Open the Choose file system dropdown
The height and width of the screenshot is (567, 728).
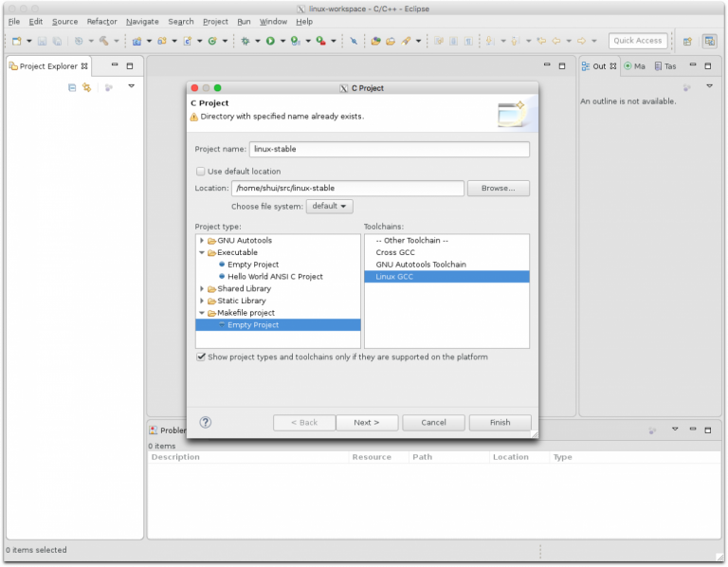[329, 206]
